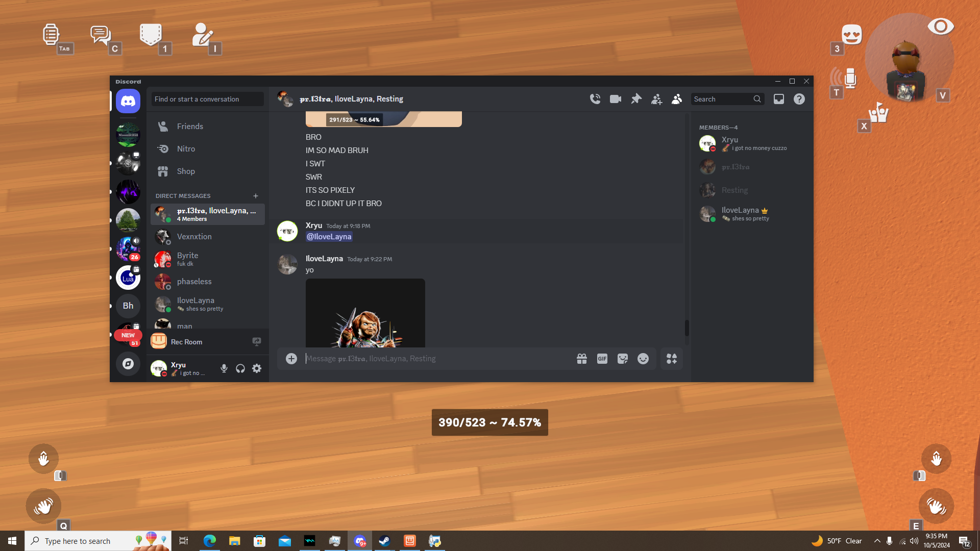Screen dimensions: 980x551
Task: Open the Apps launcher in message bar
Action: coord(672,359)
